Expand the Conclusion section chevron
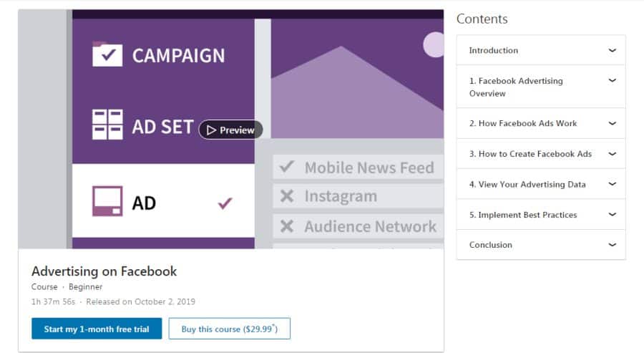Screen dimensions: 644x353 pyautogui.click(x=612, y=244)
